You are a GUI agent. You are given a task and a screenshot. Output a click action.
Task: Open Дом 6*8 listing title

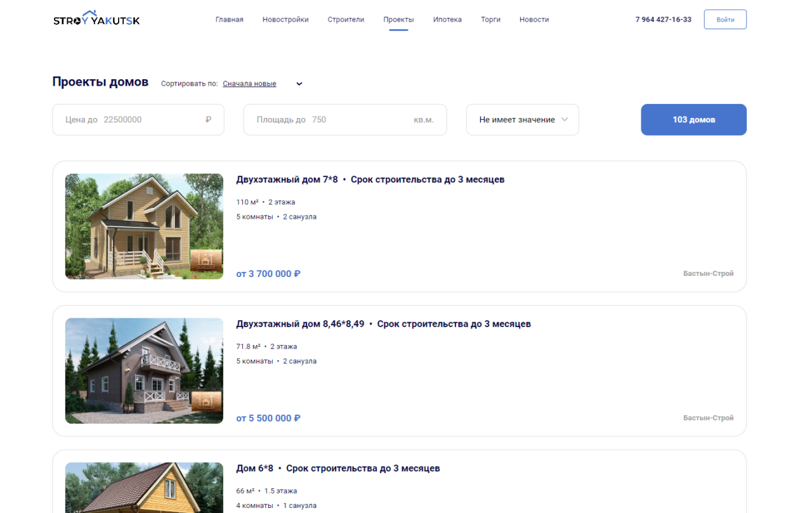[x=338, y=469]
